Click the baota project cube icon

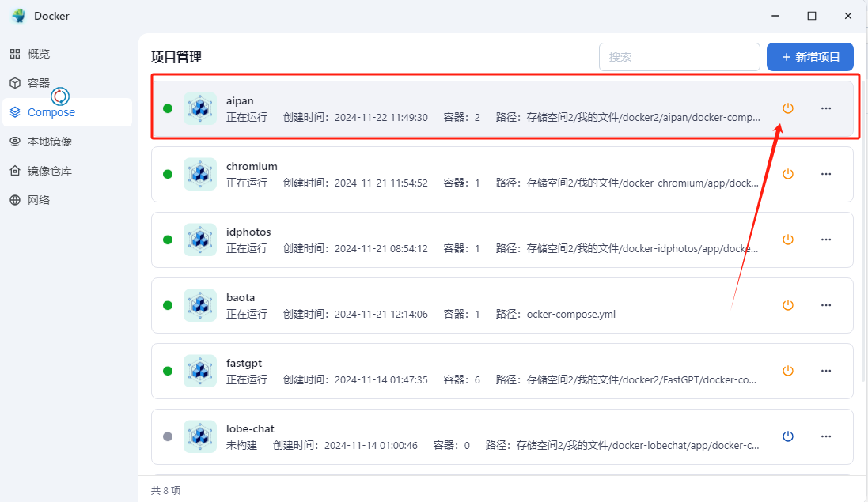coord(200,305)
